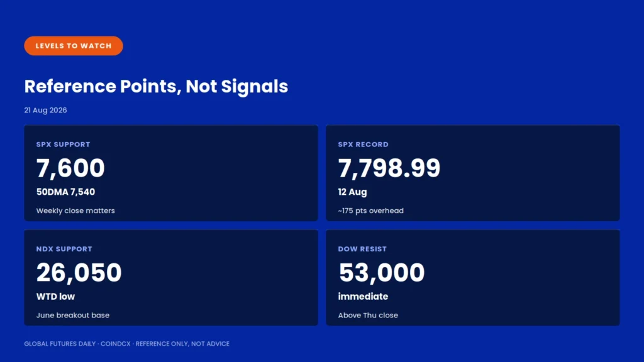Click the LEVELS TO WATCH orange badge
Screen dimensions: 644x362
pos(74,46)
